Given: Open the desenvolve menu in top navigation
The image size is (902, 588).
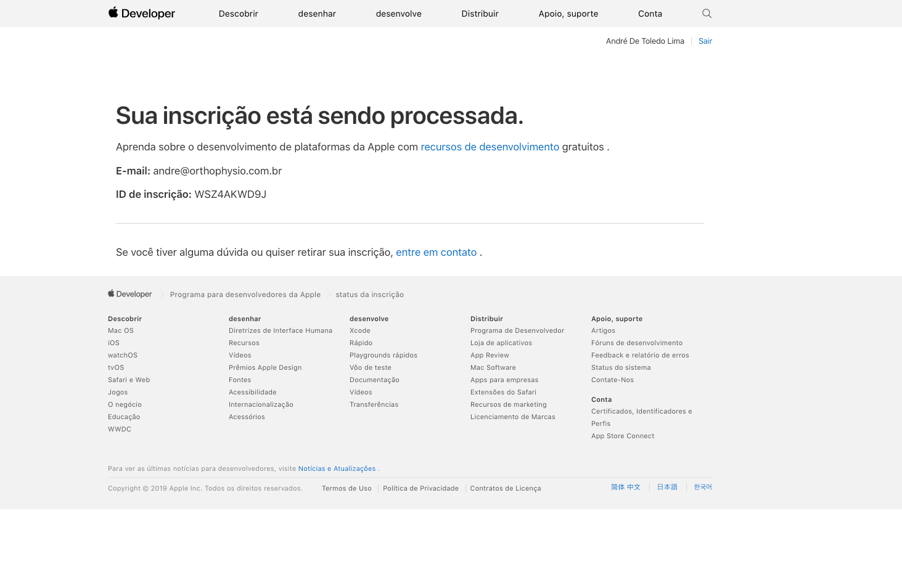Looking at the screenshot, I should (x=399, y=14).
